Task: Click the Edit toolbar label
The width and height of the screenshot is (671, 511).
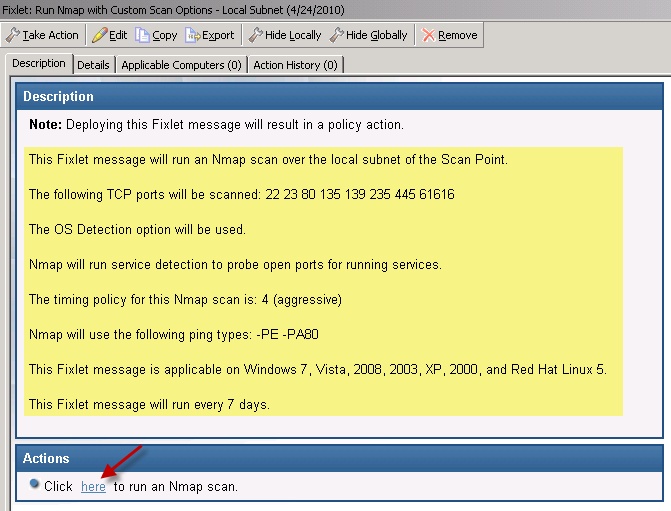Action: (118, 35)
